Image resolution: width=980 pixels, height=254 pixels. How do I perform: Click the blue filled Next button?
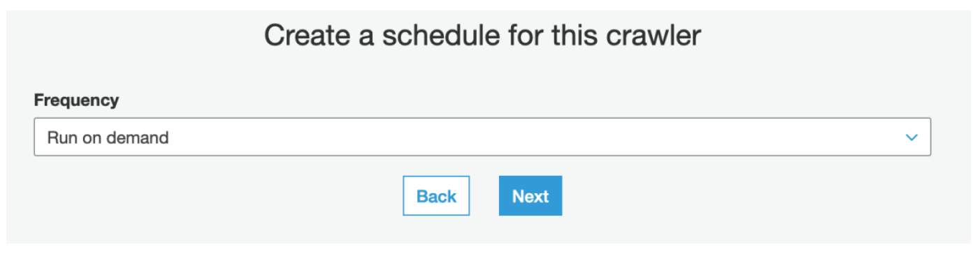pos(531,196)
